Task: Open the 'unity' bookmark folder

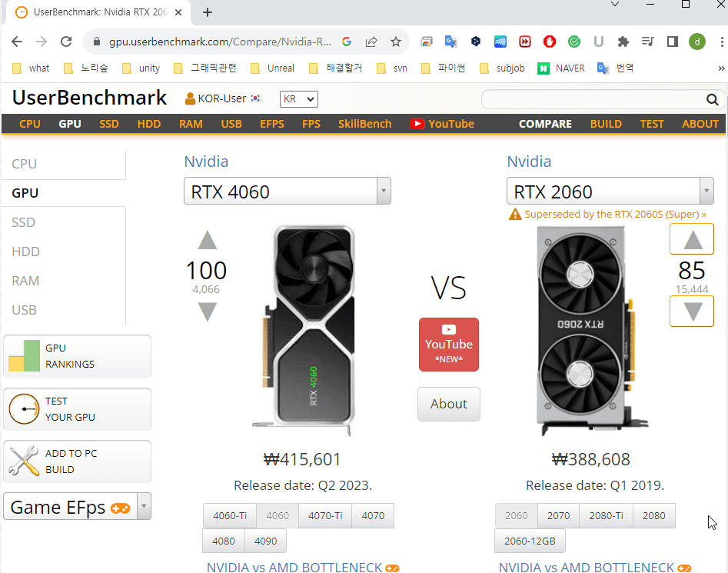Action: (141, 68)
